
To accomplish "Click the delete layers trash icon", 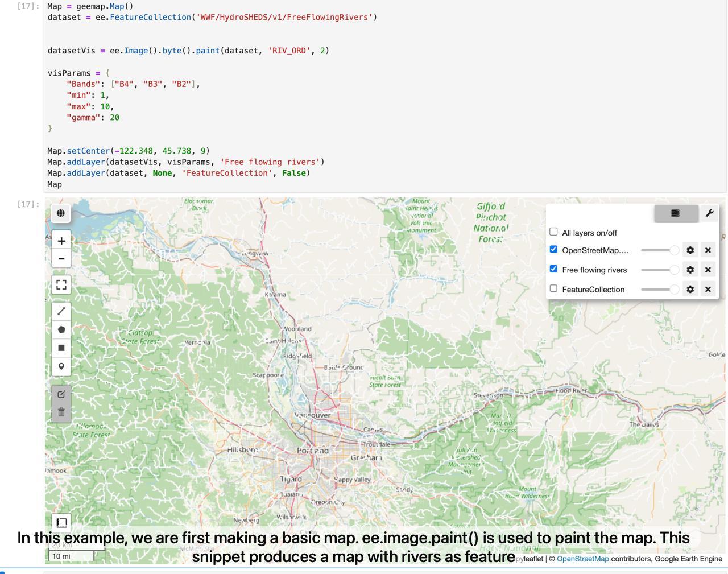I will [x=61, y=412].
